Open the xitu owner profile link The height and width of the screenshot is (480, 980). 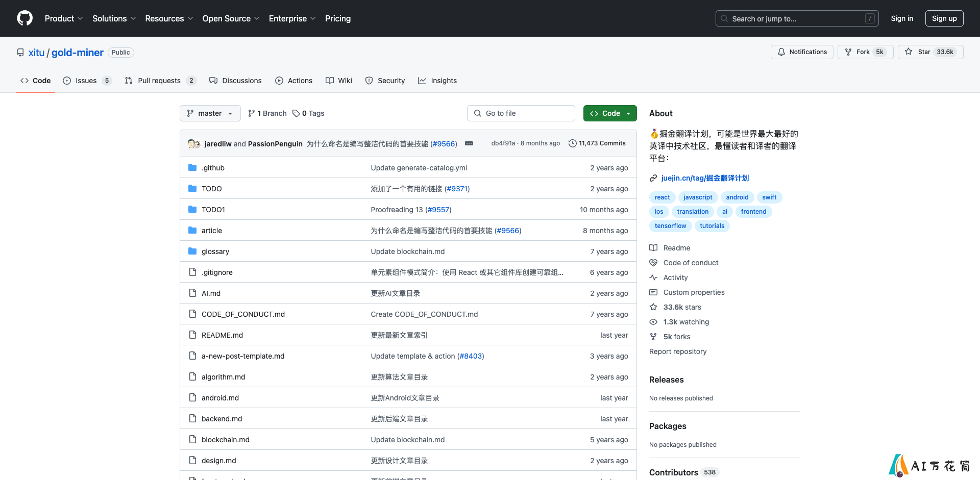pos(36,53)
